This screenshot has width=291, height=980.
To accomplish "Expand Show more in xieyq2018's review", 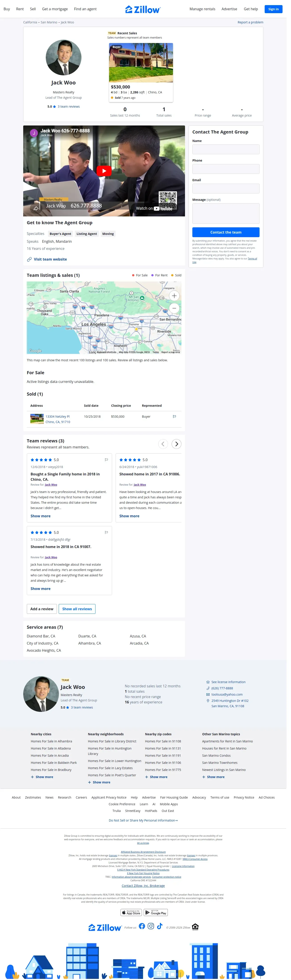I will tap(40, 516).
